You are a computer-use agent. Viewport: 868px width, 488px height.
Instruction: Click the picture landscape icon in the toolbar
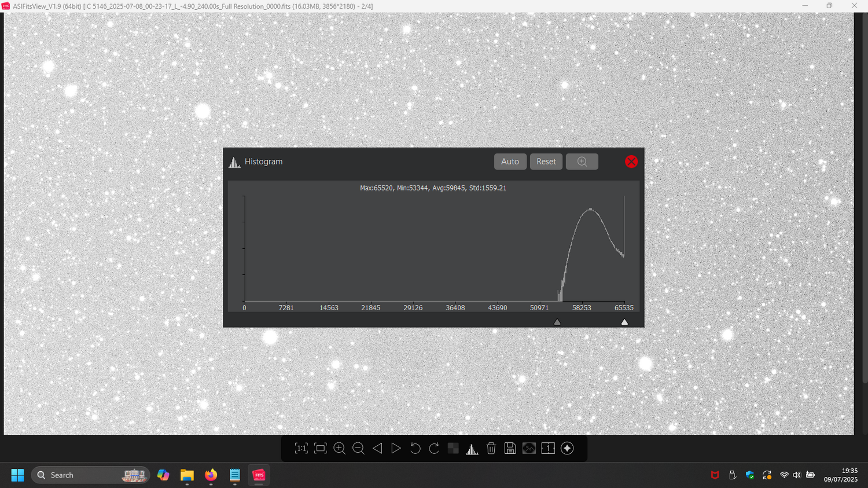tap(529, 449)
